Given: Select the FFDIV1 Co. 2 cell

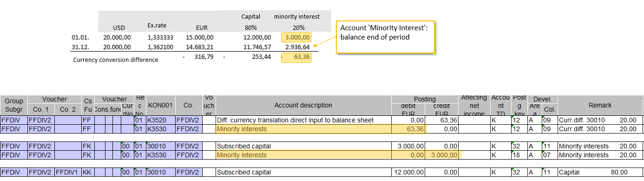Looking at the screenshot, I should coord(68,172).
